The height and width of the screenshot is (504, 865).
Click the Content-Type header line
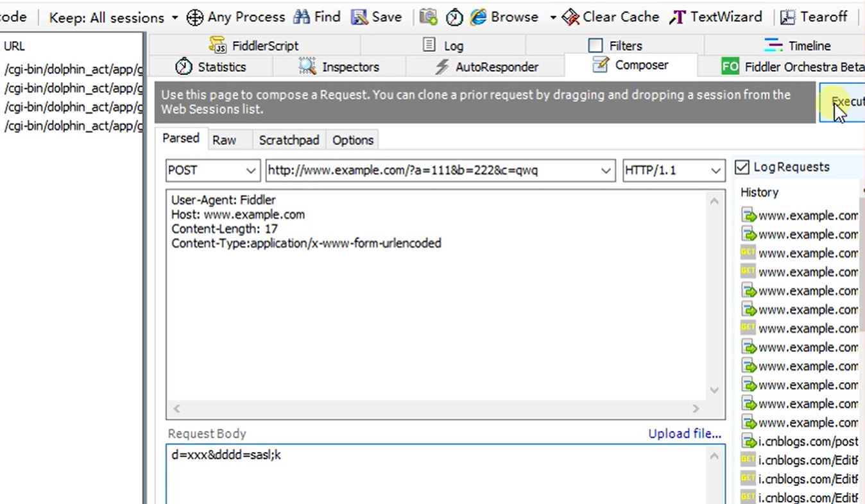point(306,243)
